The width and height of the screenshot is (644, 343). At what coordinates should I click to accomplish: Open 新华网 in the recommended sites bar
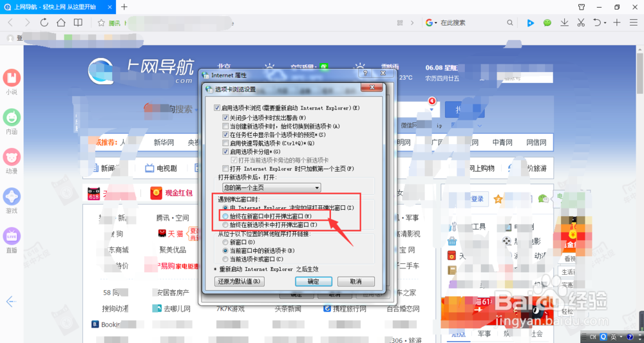pos(164,143)
